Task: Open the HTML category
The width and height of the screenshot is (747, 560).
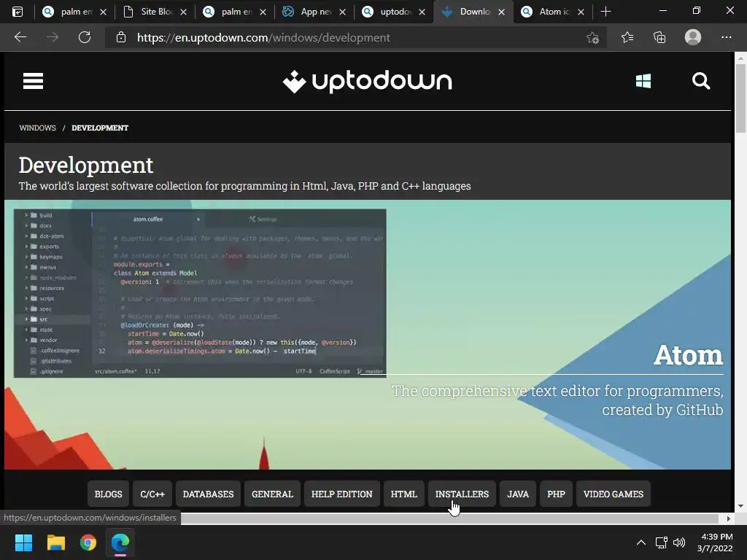Action: (x=404, y=494)
